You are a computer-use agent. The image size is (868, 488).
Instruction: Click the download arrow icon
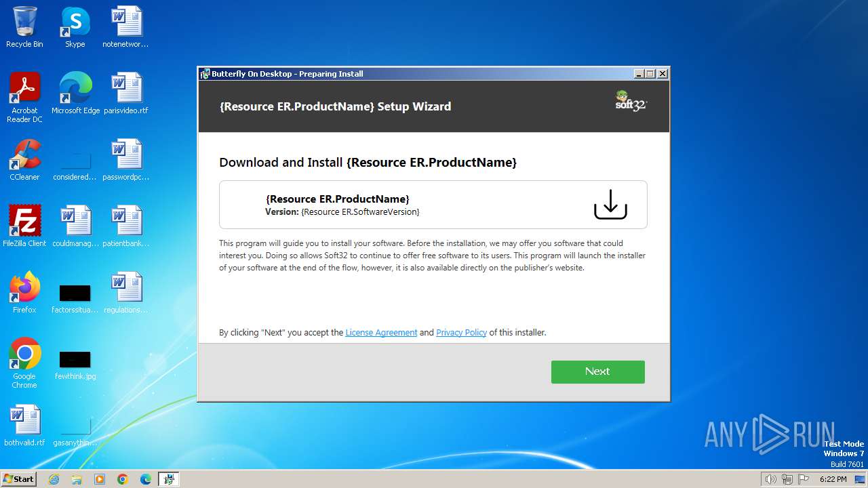coord(610,205)
